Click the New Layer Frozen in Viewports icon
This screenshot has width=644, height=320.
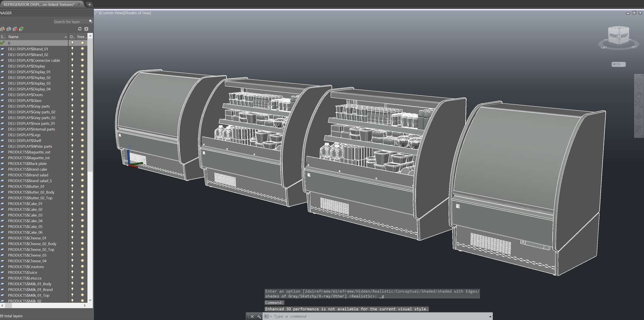point(9,29)
